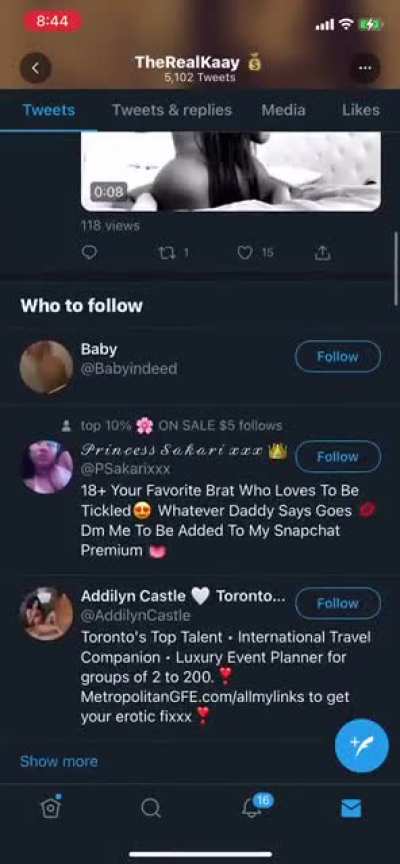
Task: Play the 0:08 video thumbnail
Action: point(231,171)
